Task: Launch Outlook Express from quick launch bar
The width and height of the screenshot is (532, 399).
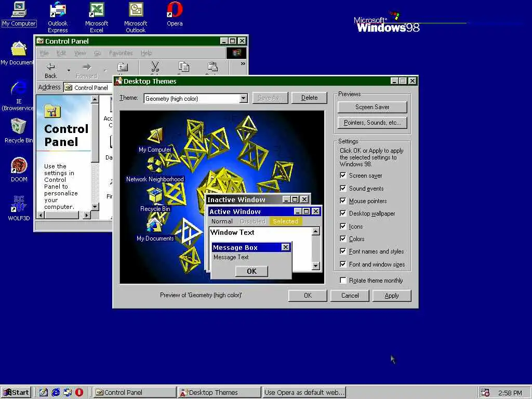Action: point(68,392)
